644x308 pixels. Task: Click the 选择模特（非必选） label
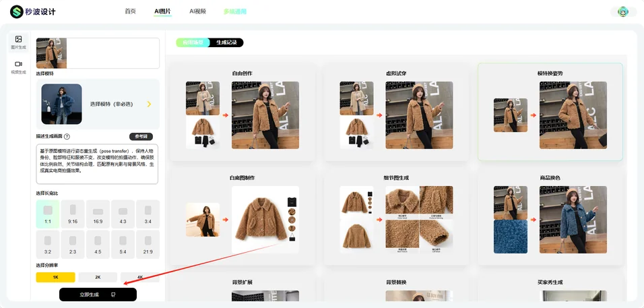(x=112, y=104)
